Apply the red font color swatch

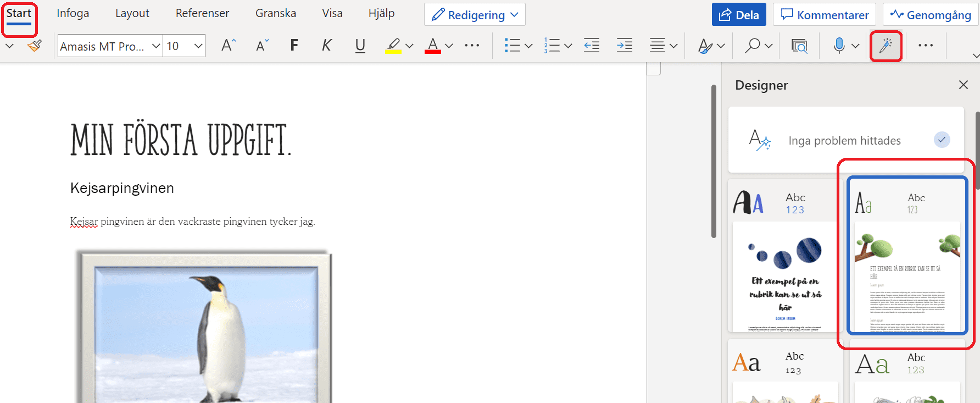point(433,46)
